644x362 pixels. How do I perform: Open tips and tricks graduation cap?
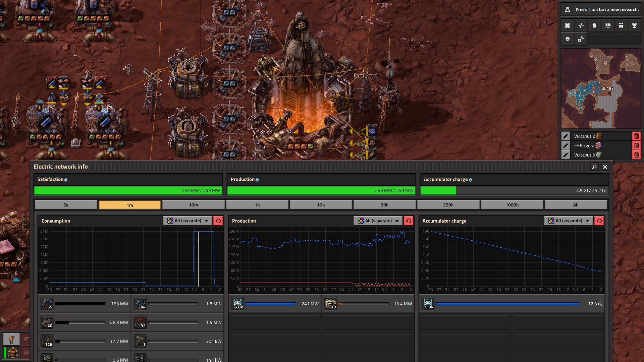click(x=567, y=39)
